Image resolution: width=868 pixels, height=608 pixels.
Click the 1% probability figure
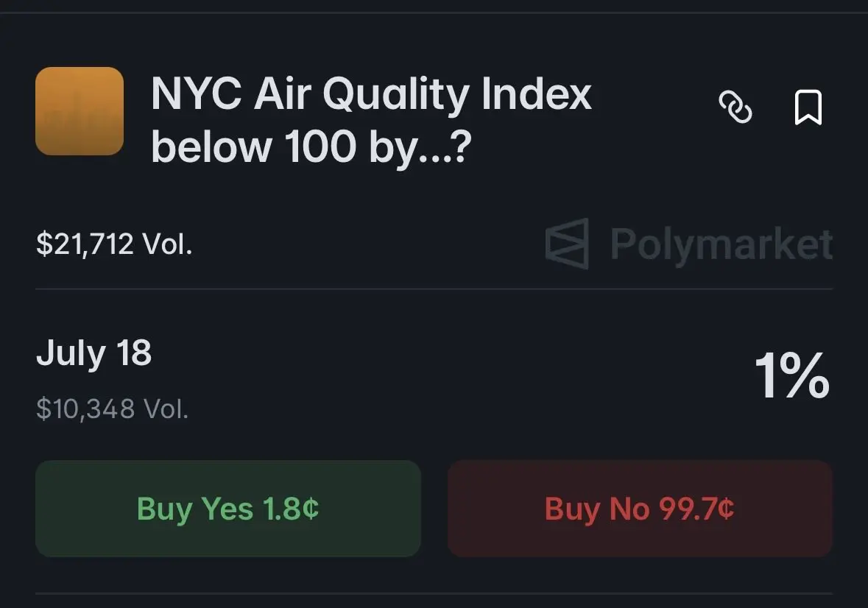(792, 375)
